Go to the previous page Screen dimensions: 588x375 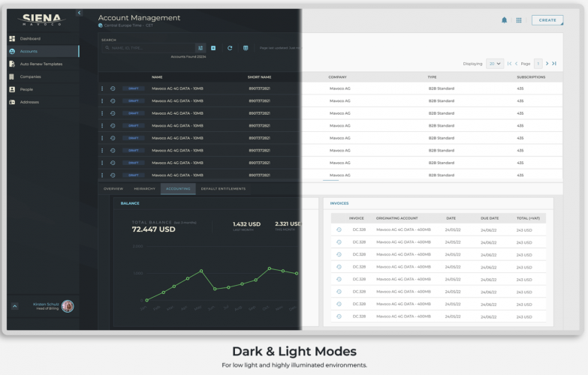517,64
